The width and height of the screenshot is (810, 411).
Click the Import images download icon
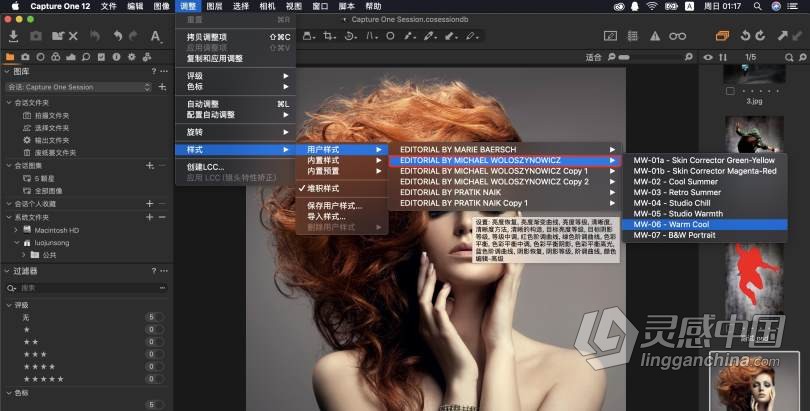(x=13, y=36)
